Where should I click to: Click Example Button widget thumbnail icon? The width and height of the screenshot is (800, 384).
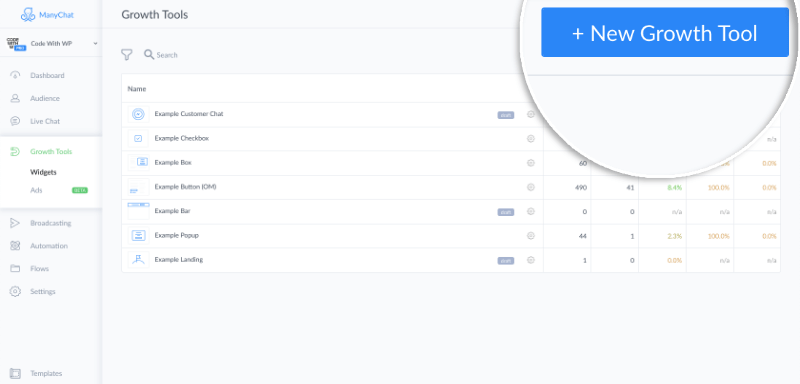click(x=138, y=187)
